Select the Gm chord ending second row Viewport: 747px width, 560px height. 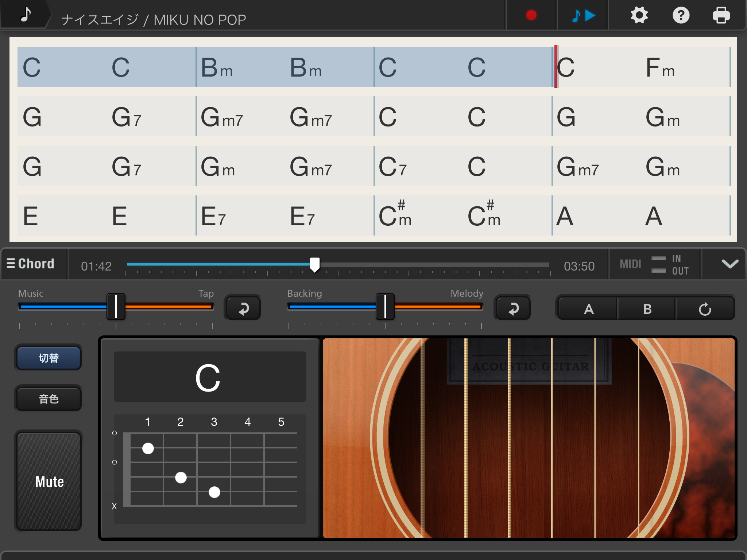click(662, 117)
